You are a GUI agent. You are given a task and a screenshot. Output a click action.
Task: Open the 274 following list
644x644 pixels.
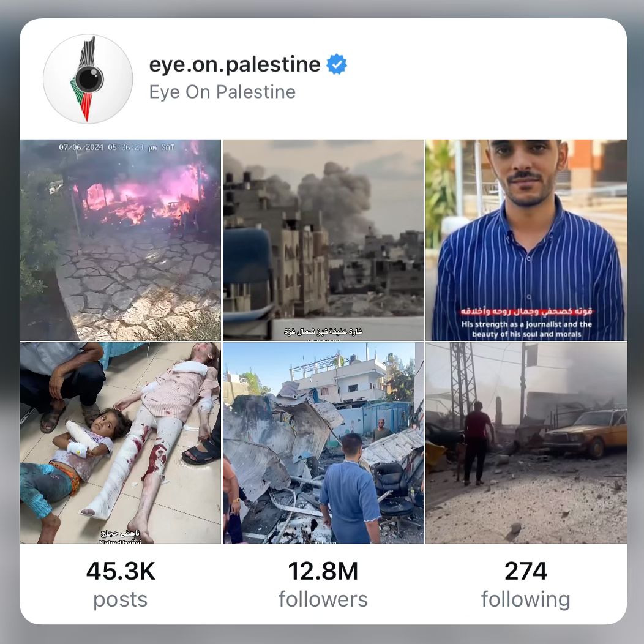click(526, 584)
